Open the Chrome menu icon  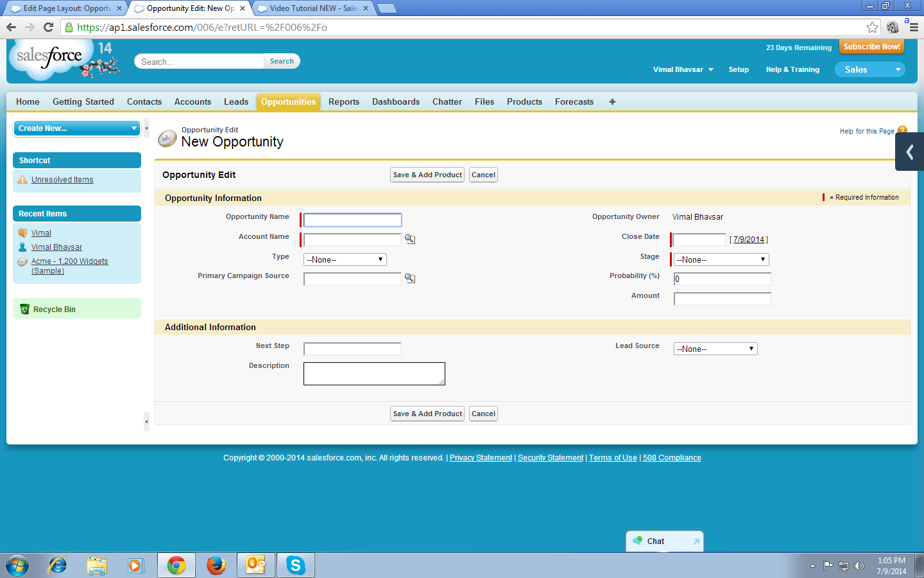[x=914, y=27]
